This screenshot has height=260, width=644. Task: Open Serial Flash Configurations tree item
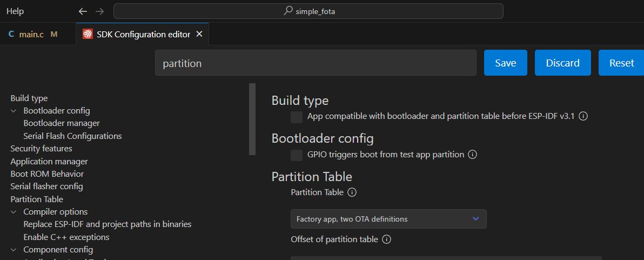pos(72,136)
